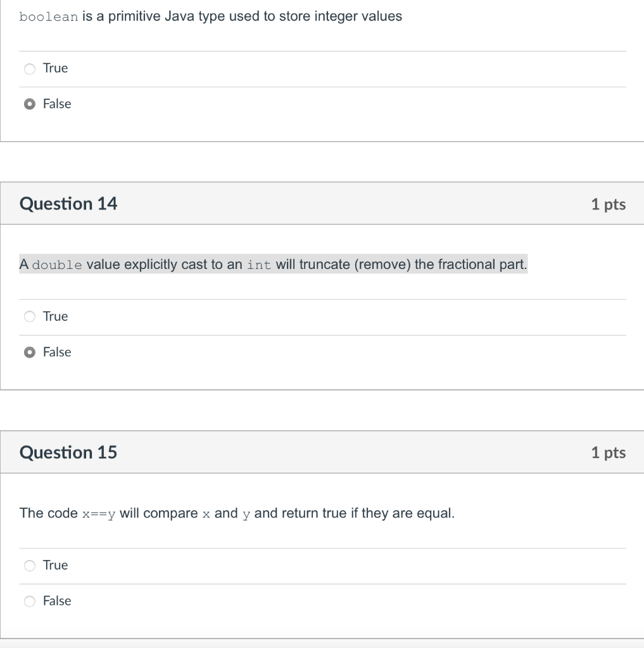644x648 pixels.
Task: Click the highlighted double cast statement text
Action: coord(274,264)
